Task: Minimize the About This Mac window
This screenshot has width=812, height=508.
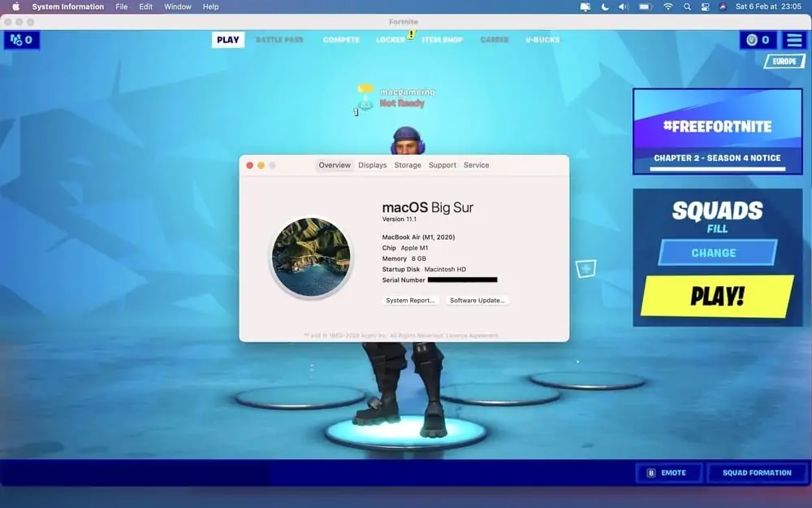Action: [261, 165]
